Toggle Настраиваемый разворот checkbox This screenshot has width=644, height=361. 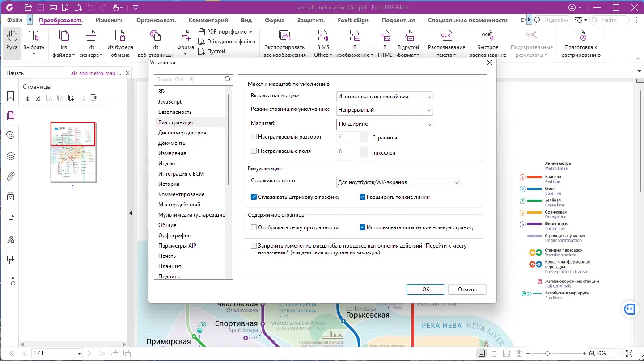254,137
